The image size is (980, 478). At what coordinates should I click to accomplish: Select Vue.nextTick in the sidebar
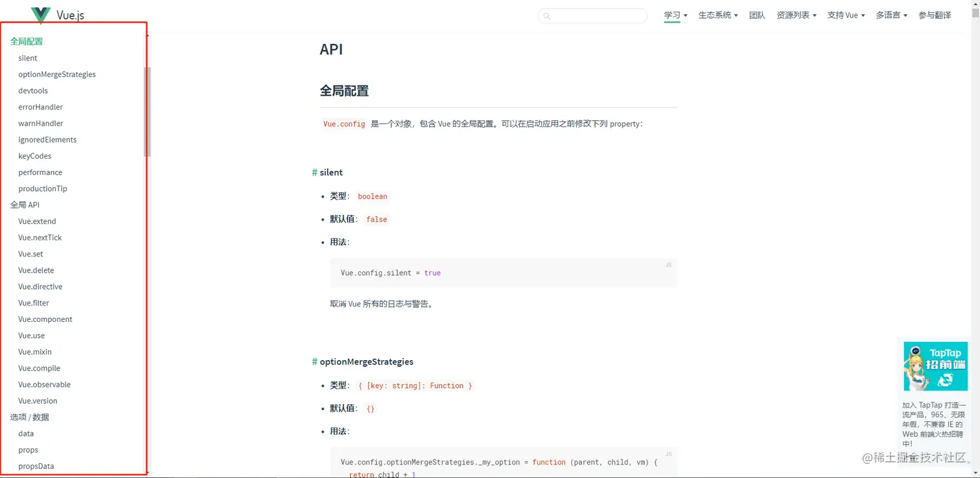click(x=40, y=237)
